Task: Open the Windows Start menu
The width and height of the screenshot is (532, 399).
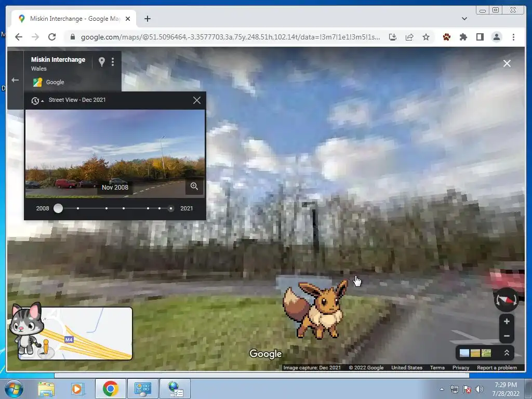Action: (14, 389)
